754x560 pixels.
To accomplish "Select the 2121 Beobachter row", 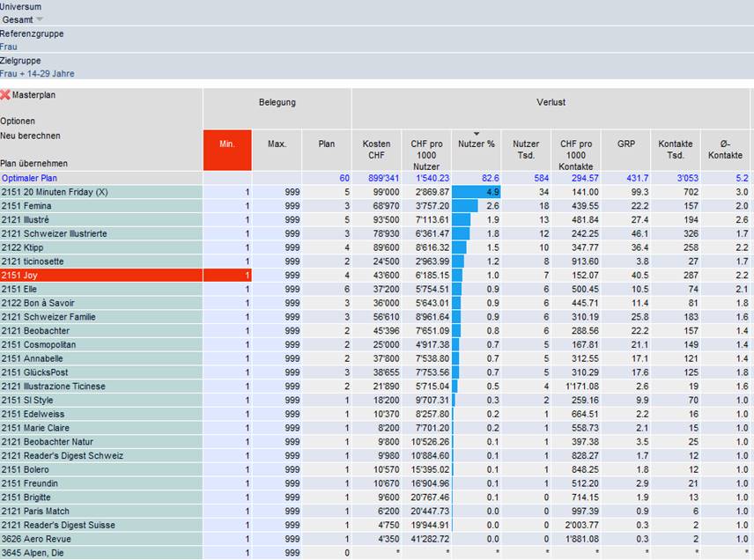I will (101, 331).
